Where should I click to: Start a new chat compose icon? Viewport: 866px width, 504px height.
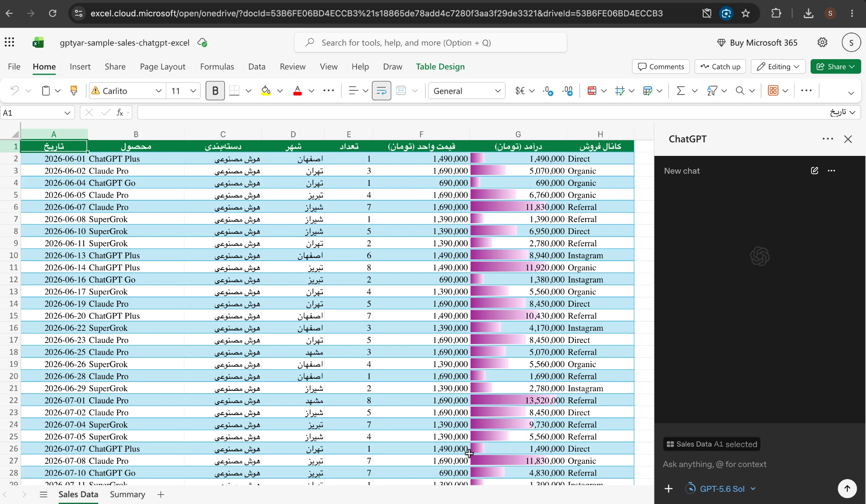814,171
